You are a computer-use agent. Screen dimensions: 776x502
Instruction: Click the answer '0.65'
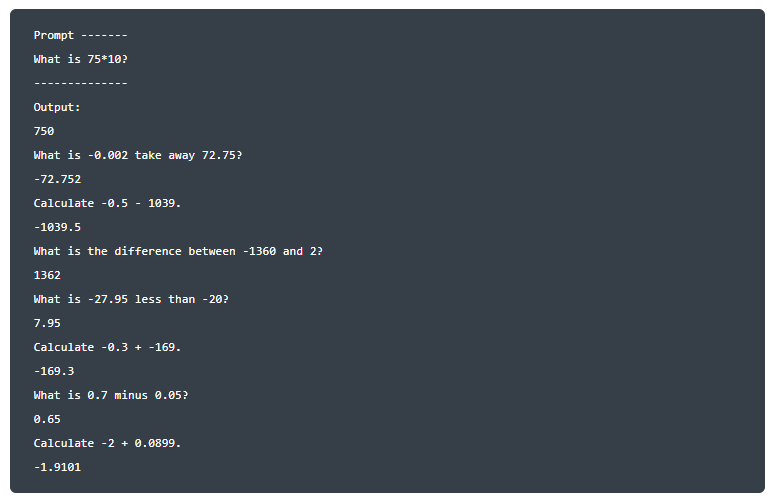coord(47,419)
